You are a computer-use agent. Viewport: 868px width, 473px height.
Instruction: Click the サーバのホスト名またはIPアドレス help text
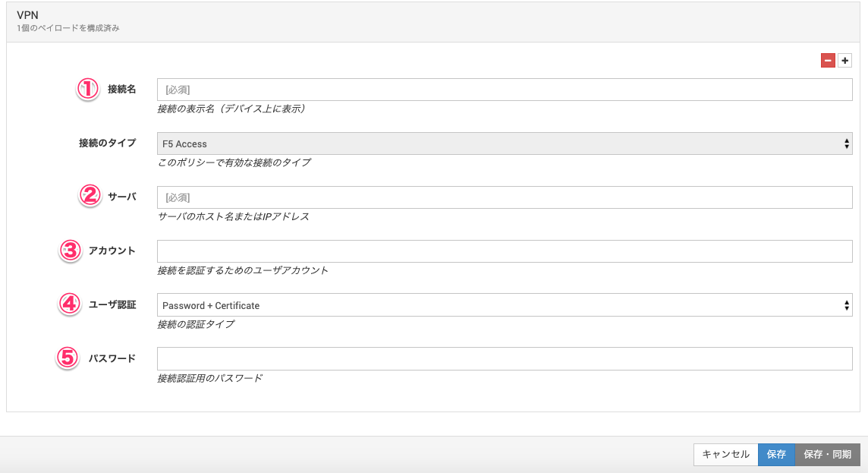233,216
